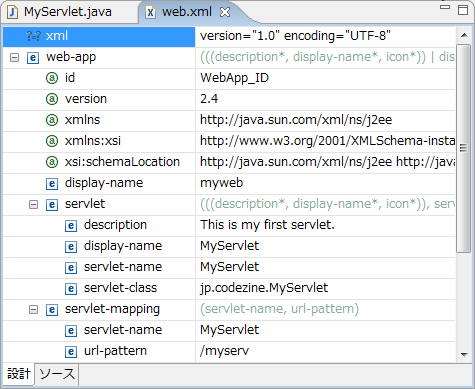This screenshot has height=389, width=475.
Task: Click the MyServlet value in the display-name row
Action: pyautogui.click(x=229, y=246)
